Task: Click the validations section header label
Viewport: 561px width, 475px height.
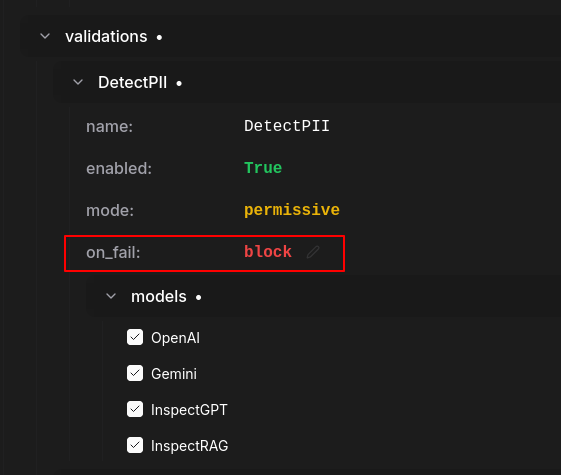Action: 106,36
